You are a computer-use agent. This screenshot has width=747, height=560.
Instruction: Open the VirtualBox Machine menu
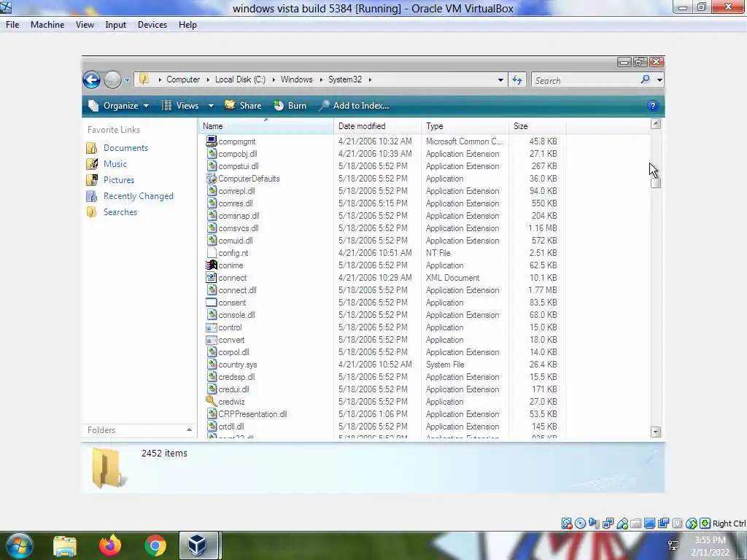click(47, 25)
